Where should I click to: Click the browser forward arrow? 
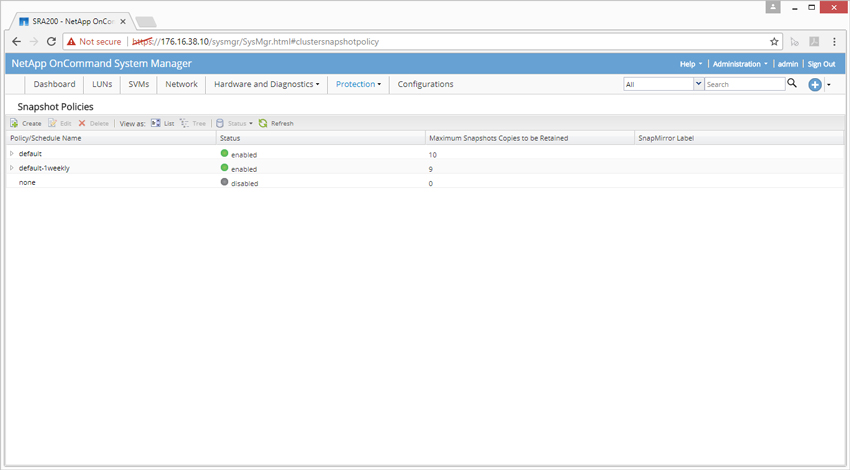tap(34, 41)
